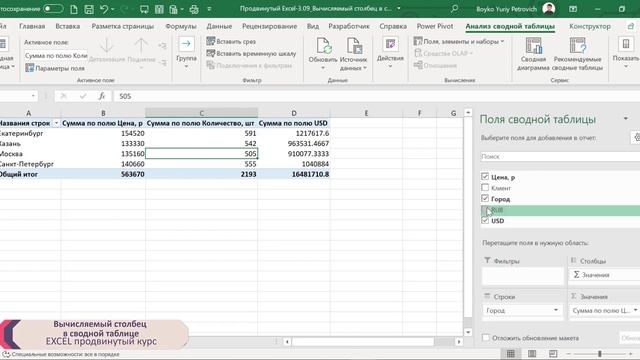
Task: Open the Формулы tab
Action: (181, 26)
